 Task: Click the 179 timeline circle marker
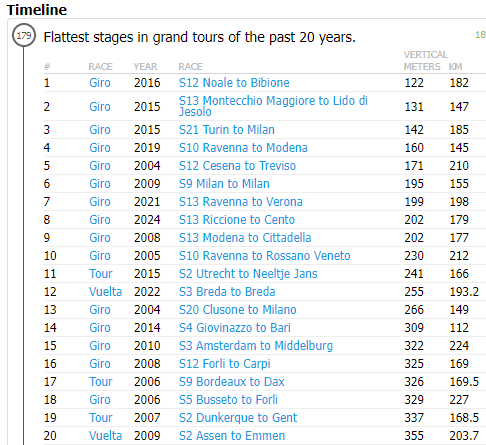tap(24, 35)
